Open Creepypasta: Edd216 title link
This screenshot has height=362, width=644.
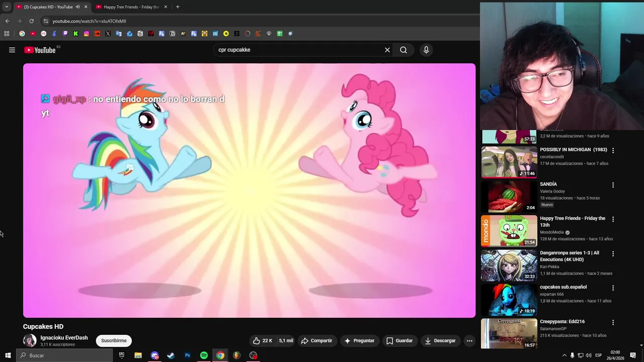(561, 321)
